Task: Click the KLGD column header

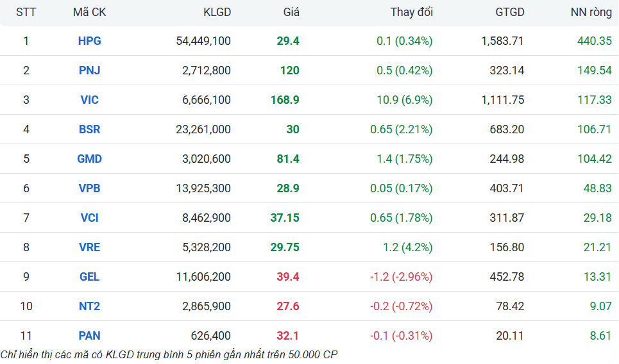Action: click(217, 12)
